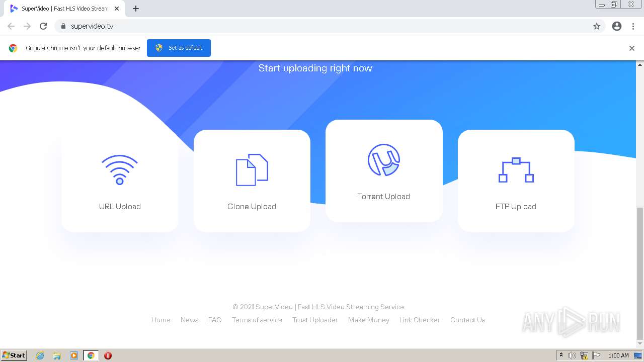Open the Chrome profile avatar menu
This screenshot has width=644, height=362.
[x=617, y=26]
